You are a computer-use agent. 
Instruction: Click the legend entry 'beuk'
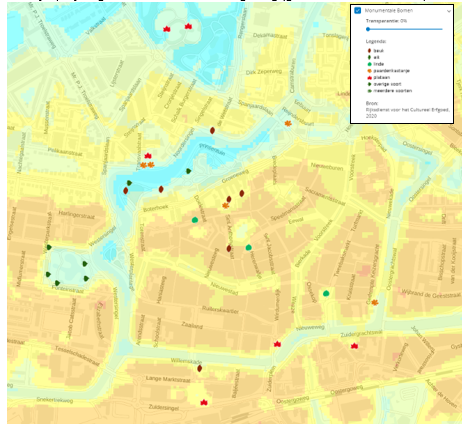tap(379, 51)
